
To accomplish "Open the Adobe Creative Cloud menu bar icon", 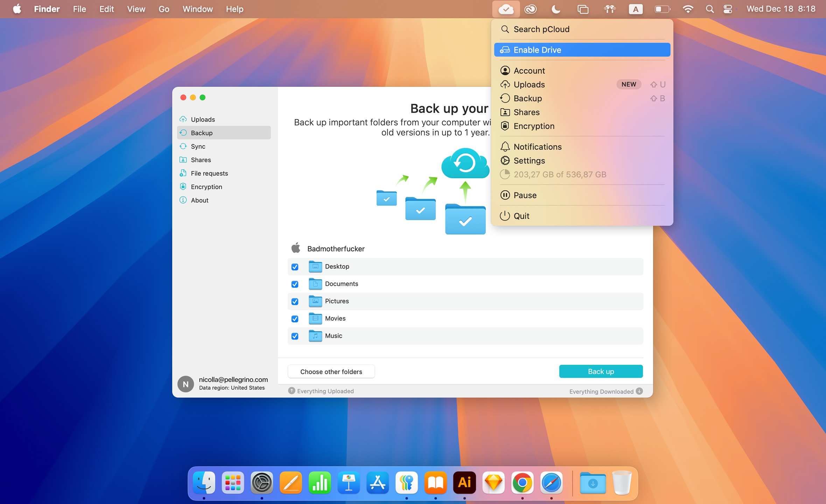I will click(x=531, y=9).
